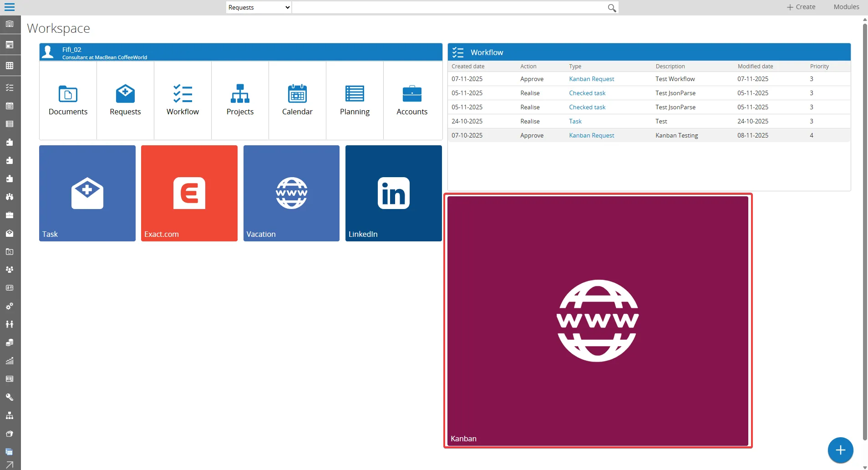
Task: Open the Documents folder icon
Action: point(68,94)
